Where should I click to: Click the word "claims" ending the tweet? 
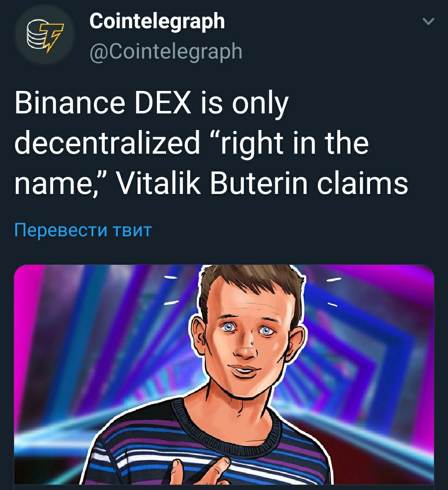coord(363,183)
